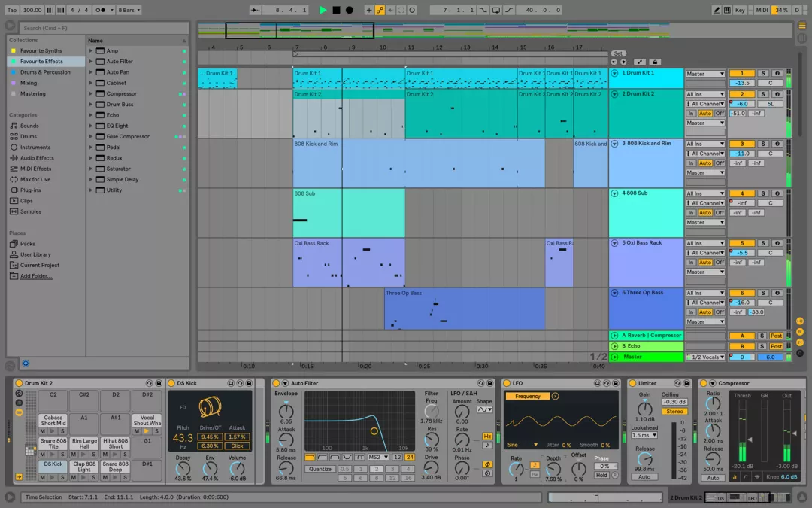Click the Tap tempo button
This screenshot has height=508, width=812.
[12, 10]
